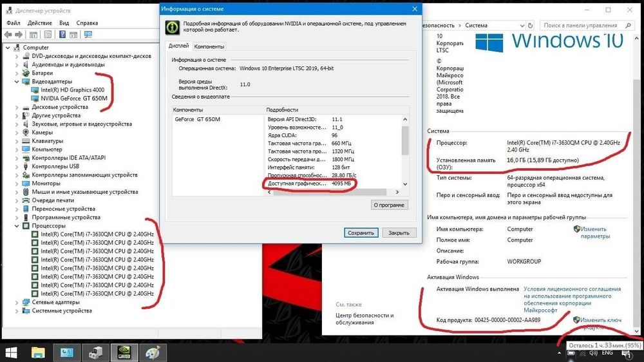
Task: Select the Intel(R) HD Graphics 4000 adapter
Action: point(72,90)
